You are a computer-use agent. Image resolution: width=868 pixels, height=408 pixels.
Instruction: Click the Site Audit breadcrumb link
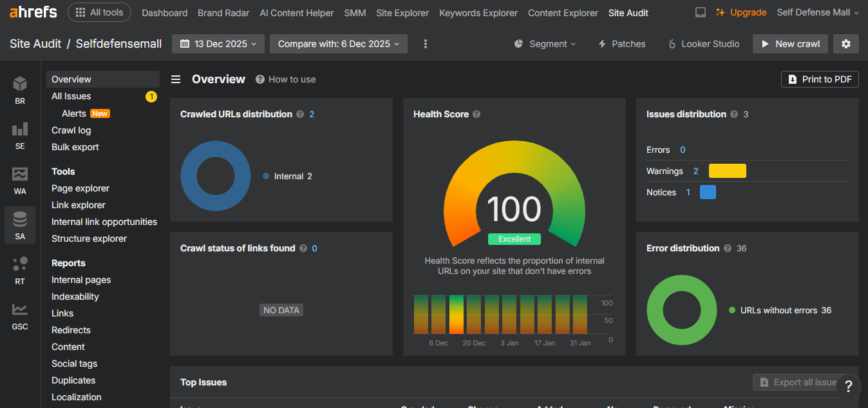point(35,44)
